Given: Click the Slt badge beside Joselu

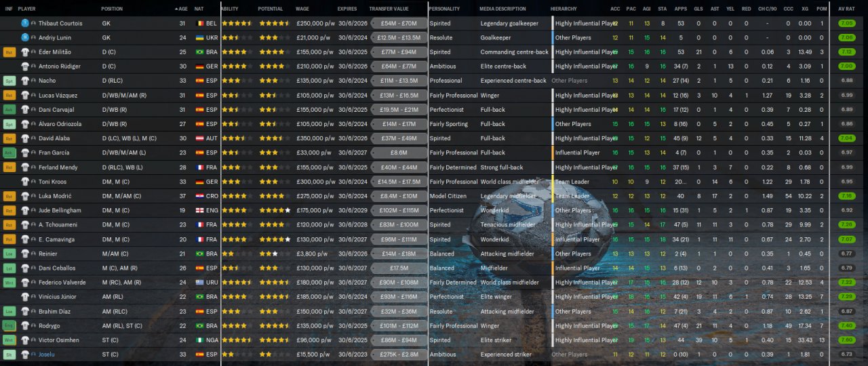Looking at the screenshot, I should [x=9, y=354].
